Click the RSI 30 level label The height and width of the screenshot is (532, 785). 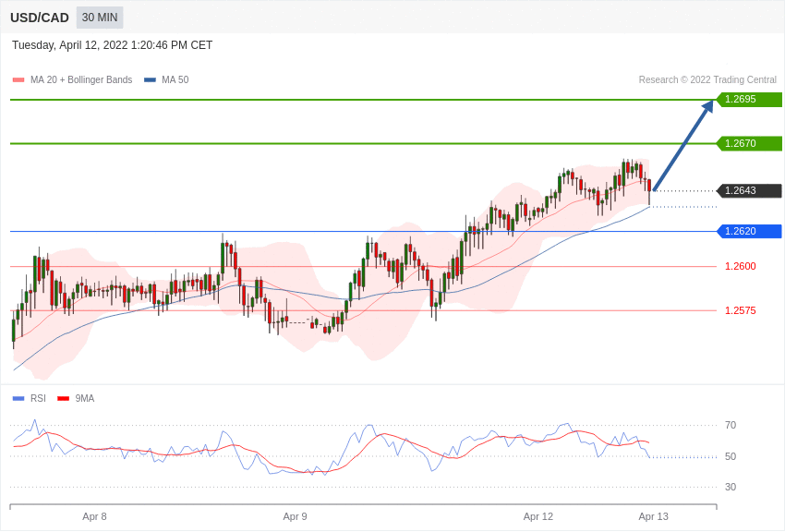(731, 487)
